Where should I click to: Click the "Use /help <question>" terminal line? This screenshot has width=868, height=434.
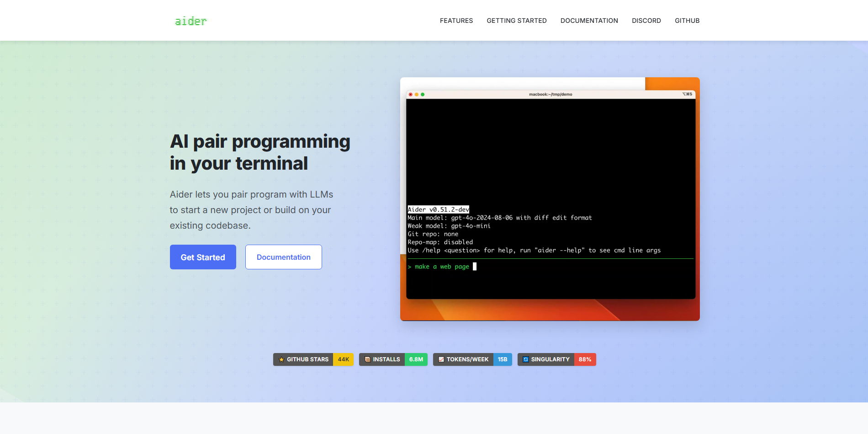click(x=534, y=251)
